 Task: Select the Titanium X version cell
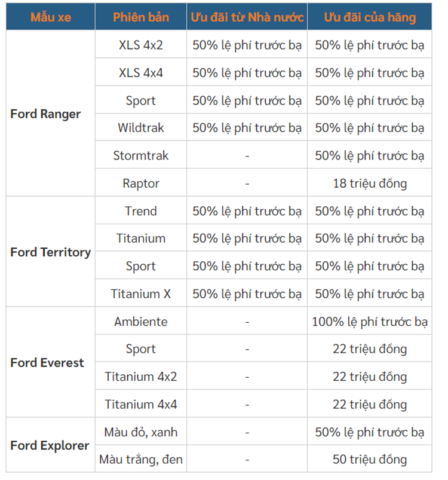141,294
